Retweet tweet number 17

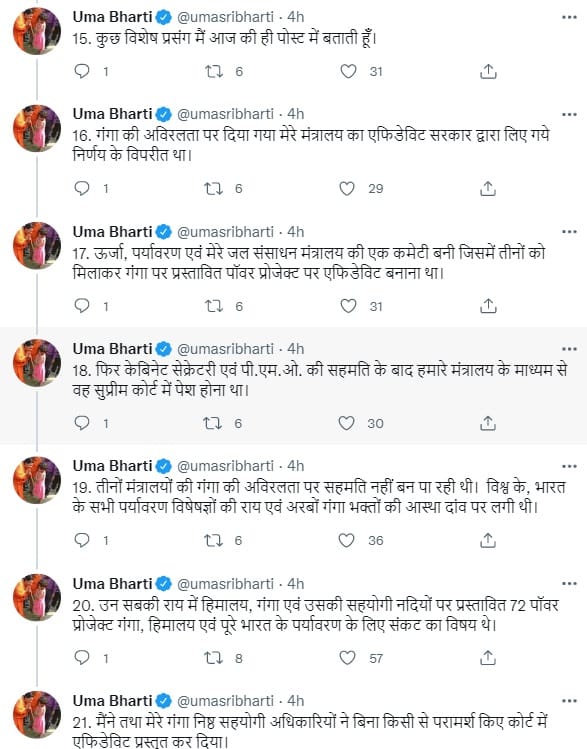[x=213, y=306]
